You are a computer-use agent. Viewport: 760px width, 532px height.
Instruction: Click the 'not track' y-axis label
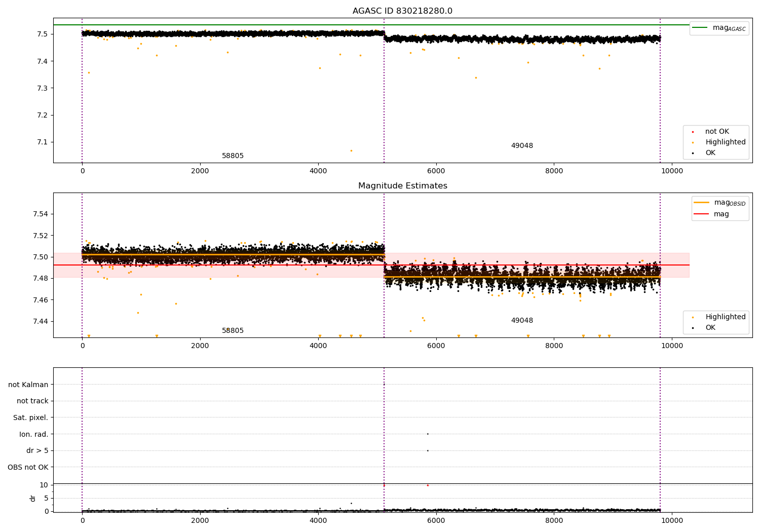point(32,401)
